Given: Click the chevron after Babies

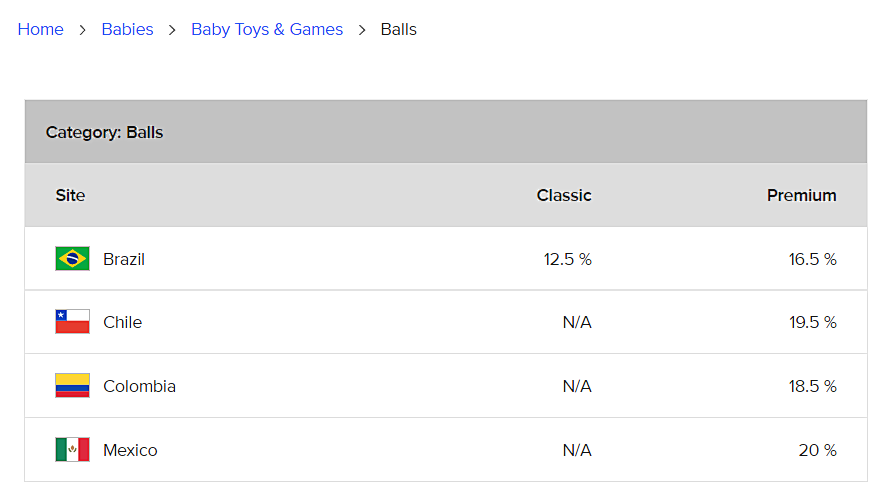Looking at the screenshot, I should [172, 30].
